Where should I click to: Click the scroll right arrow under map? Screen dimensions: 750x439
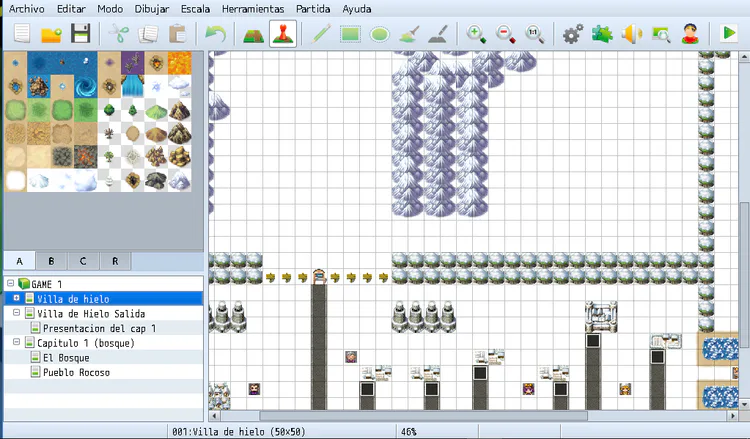coord(733,416)
